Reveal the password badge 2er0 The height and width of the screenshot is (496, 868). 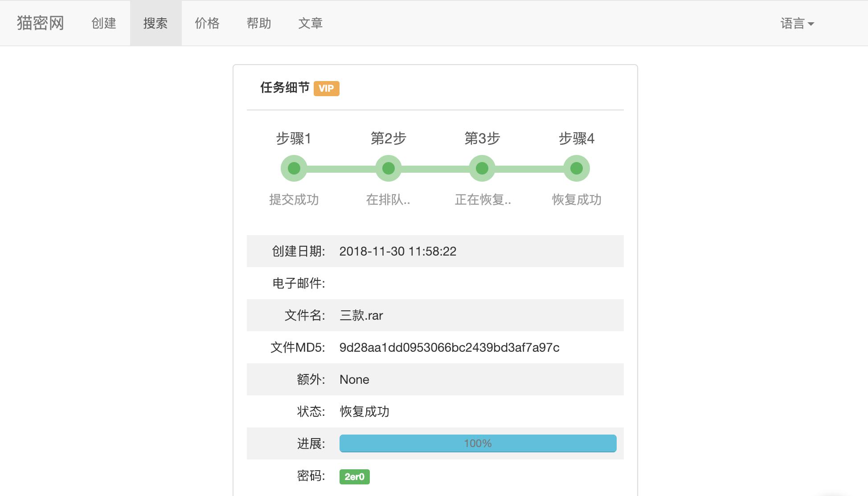pyautogui.click(x=355, y=476)
